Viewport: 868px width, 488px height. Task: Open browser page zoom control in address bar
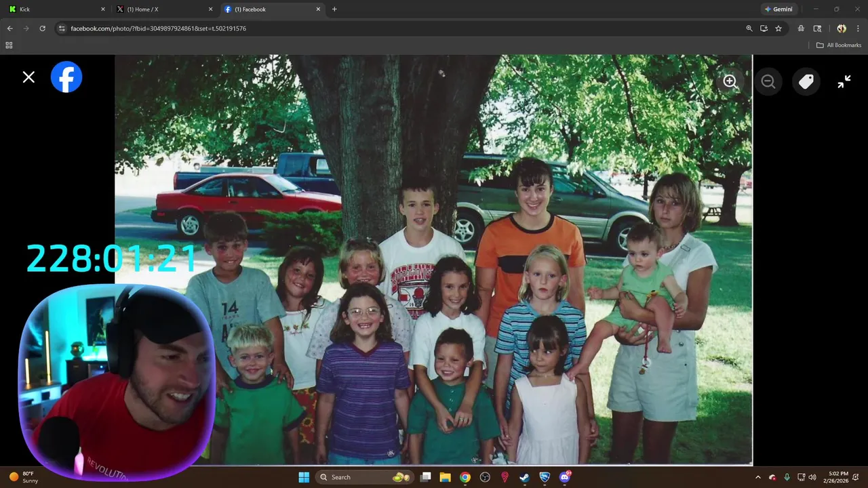click(x=749, y=28)
